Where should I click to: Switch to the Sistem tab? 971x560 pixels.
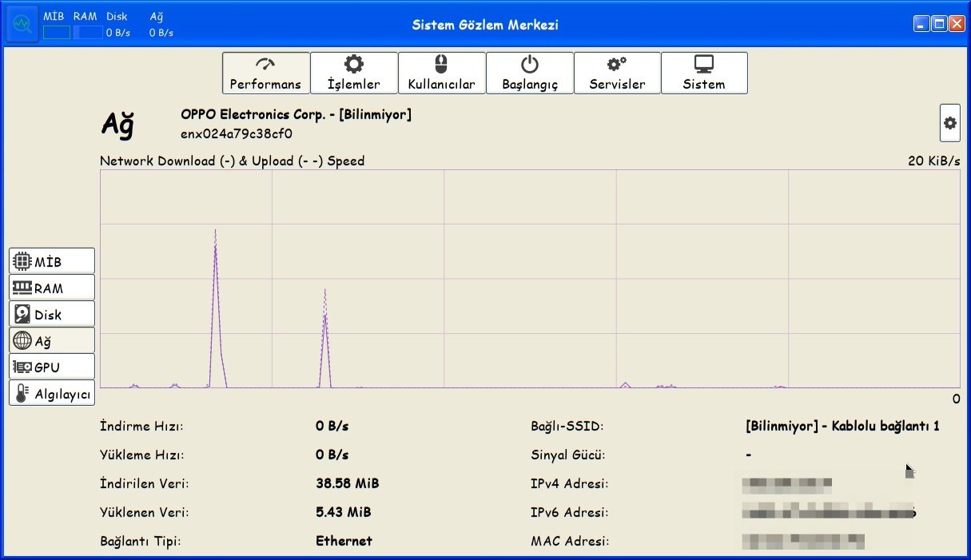click(x=704, y=73)
